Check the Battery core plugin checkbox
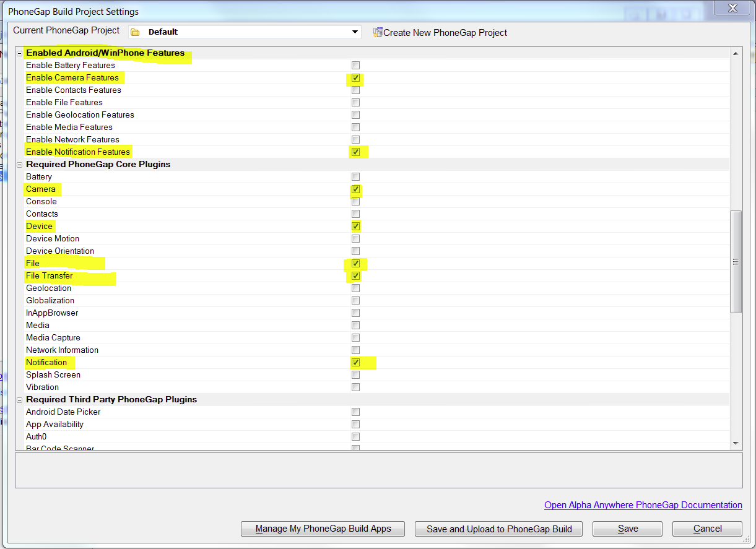Image resolution: width=756 pixels, height=549 pixels. point(355,177)
